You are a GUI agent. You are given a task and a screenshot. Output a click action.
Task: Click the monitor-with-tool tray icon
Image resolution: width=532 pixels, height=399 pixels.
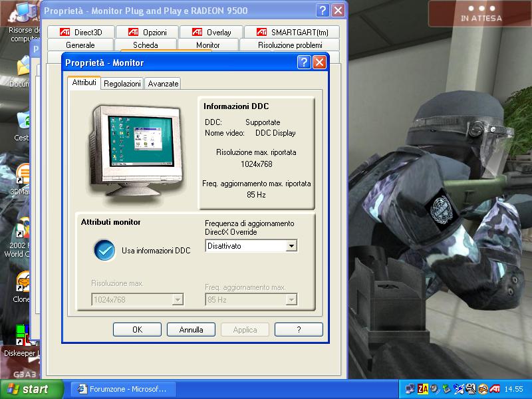click(471, 389)
